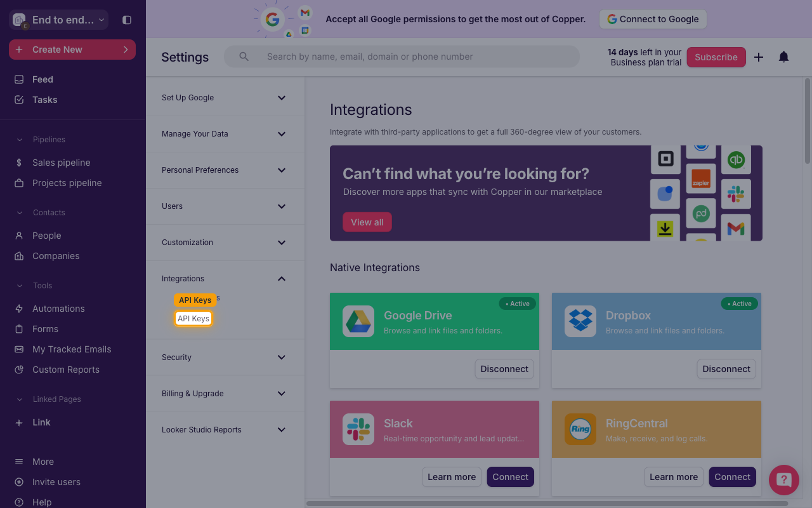
Task: Click the horizontal scrollbar at bottom
Action: [547, 504]
